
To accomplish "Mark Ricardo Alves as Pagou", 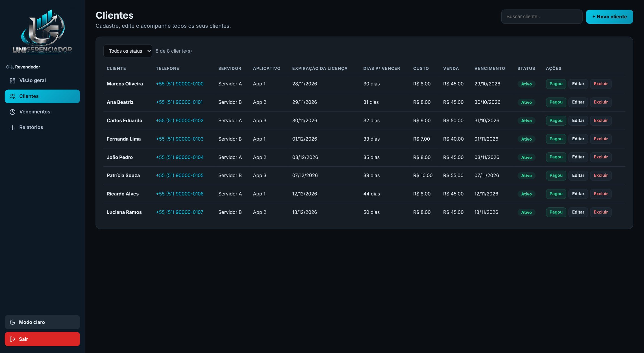I will pos(556,194).
